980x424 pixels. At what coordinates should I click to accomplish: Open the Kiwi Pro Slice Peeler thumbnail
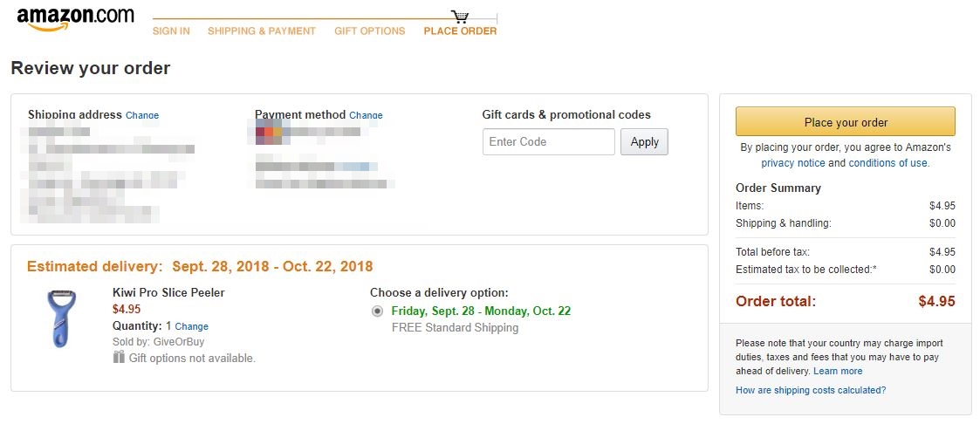[61, 318]
